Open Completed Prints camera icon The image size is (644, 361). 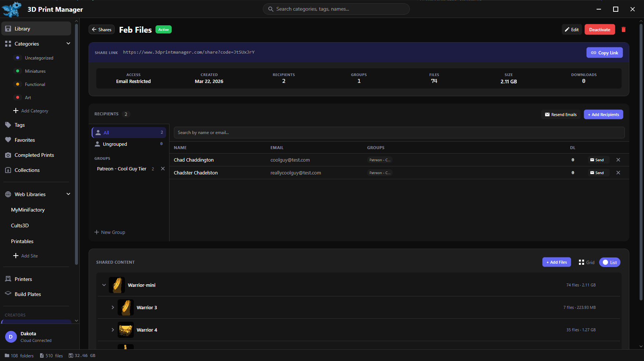8,155
